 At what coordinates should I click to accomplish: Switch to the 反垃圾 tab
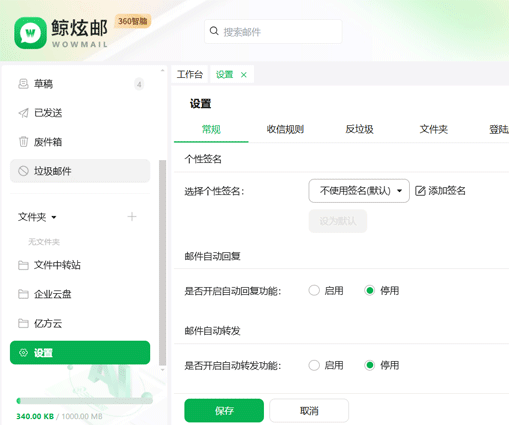coord(359,129)
